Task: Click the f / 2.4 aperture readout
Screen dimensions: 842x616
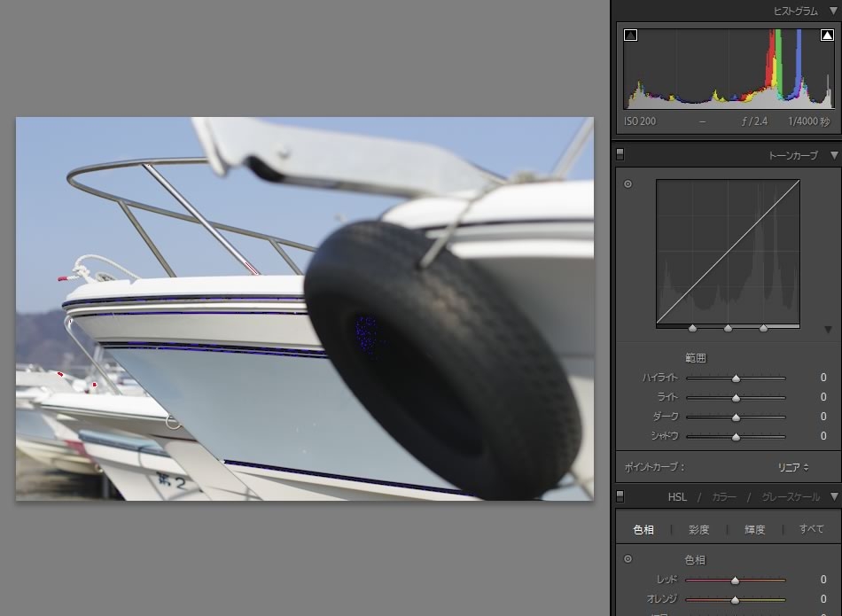Action: (x=754, y=121)
